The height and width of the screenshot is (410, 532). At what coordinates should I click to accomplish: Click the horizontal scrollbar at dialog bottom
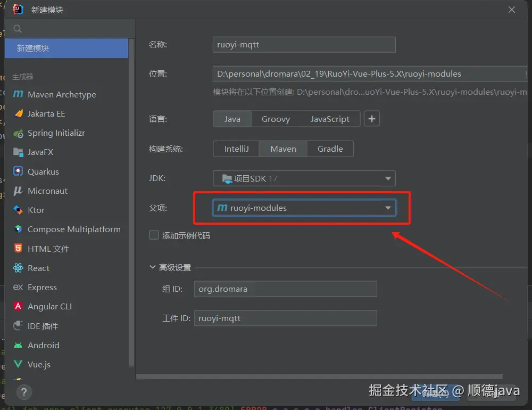(x=319, y=376)
